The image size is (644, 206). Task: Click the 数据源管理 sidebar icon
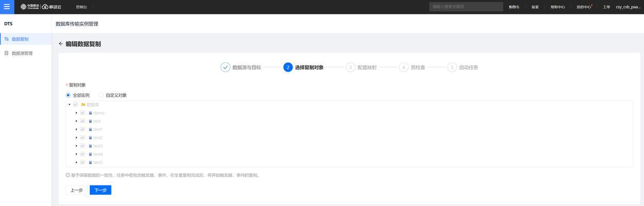pyautogui.click(x=7, y=53)
